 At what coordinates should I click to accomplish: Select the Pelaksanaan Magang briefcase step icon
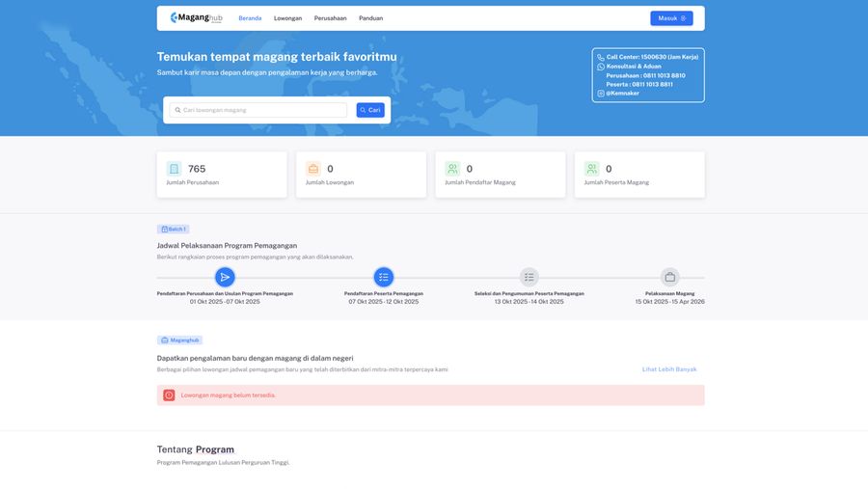tap(670, 277)
